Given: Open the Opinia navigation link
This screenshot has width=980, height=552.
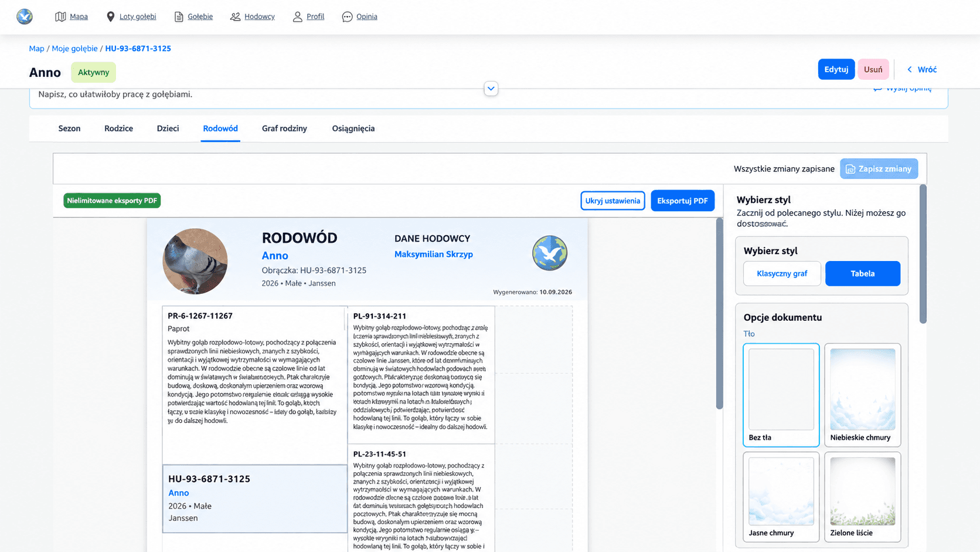Looking at the screenshot, I should 366,16.
